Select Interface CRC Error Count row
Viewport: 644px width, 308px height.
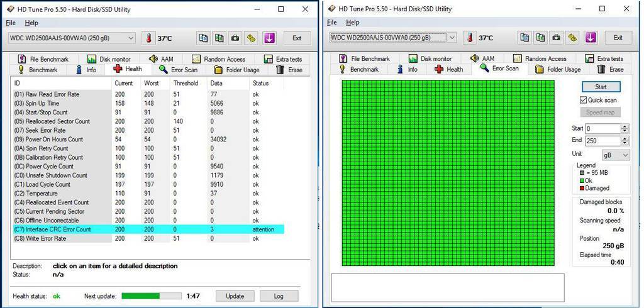point(148,229)
